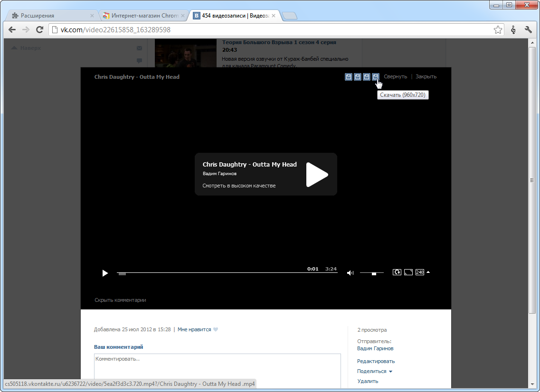This screenshot has width=540, height=392.
Task: Expand the quality menu arrow next to 240
Action: [428, 272]
